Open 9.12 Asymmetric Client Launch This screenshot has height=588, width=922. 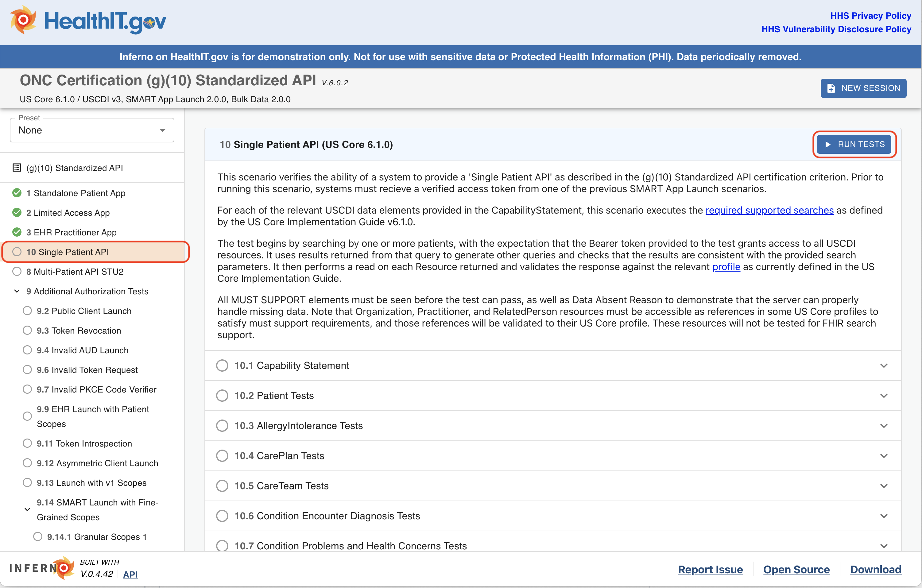(97, 463)
